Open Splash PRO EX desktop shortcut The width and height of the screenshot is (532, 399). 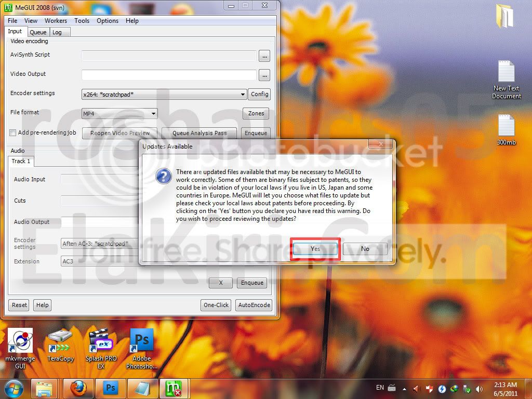(x=101, y=349)
